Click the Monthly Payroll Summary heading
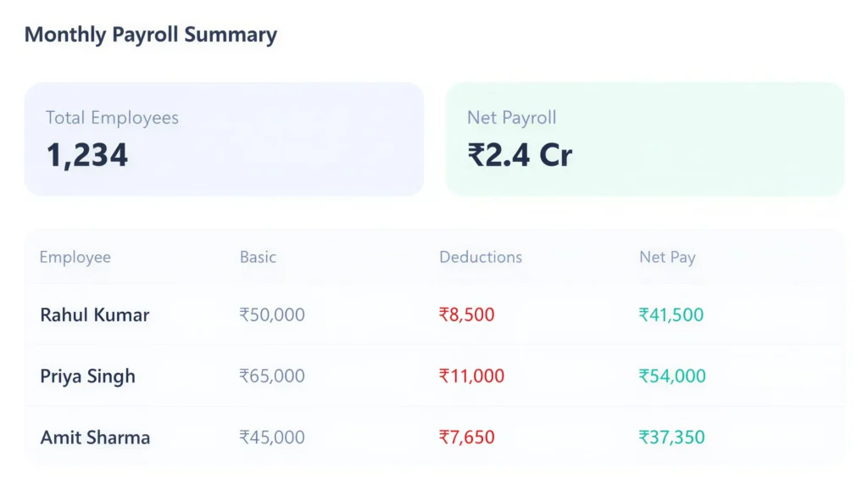The image size is (868, 490). click(150, 35)
